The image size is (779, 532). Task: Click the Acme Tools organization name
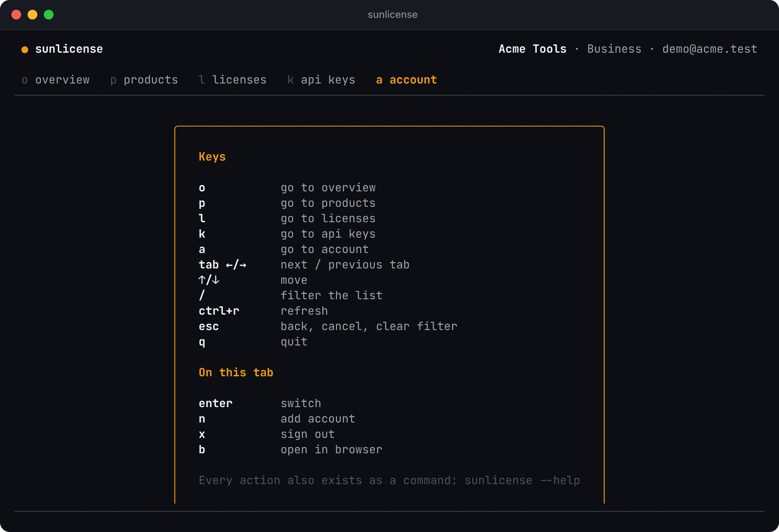[532, 49]
